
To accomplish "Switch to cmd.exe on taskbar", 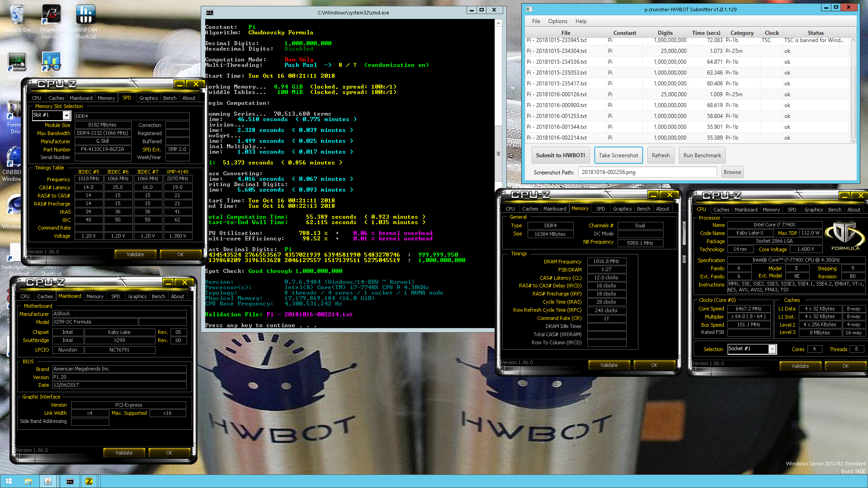I will [70, 481].
